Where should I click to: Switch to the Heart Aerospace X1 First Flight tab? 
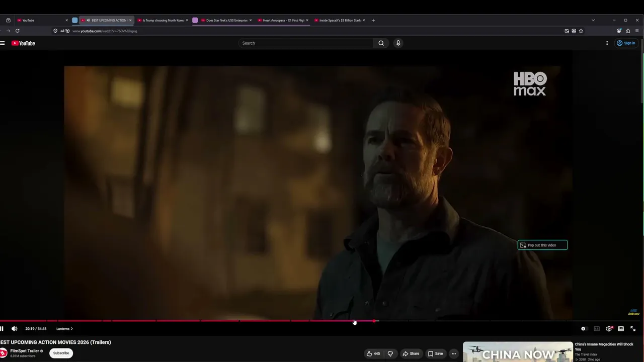pos(283,20)
